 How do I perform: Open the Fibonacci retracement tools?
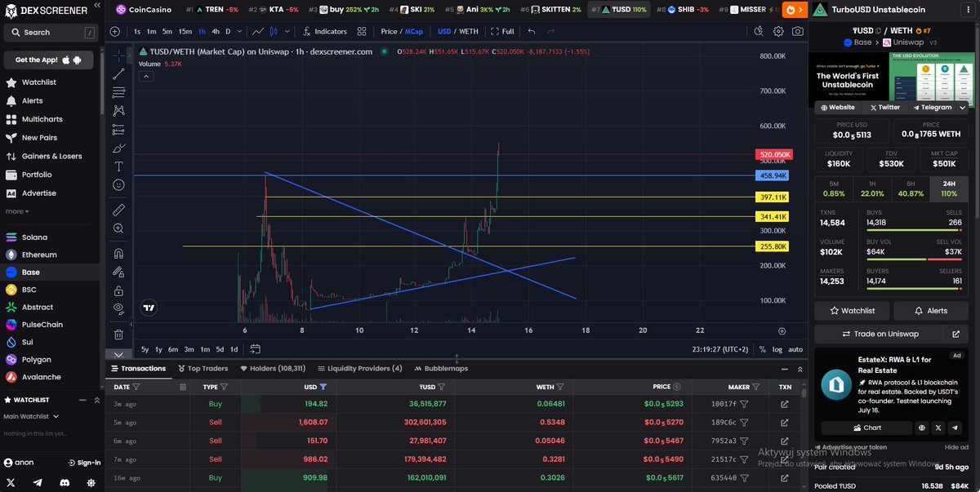tap(119, 92)
